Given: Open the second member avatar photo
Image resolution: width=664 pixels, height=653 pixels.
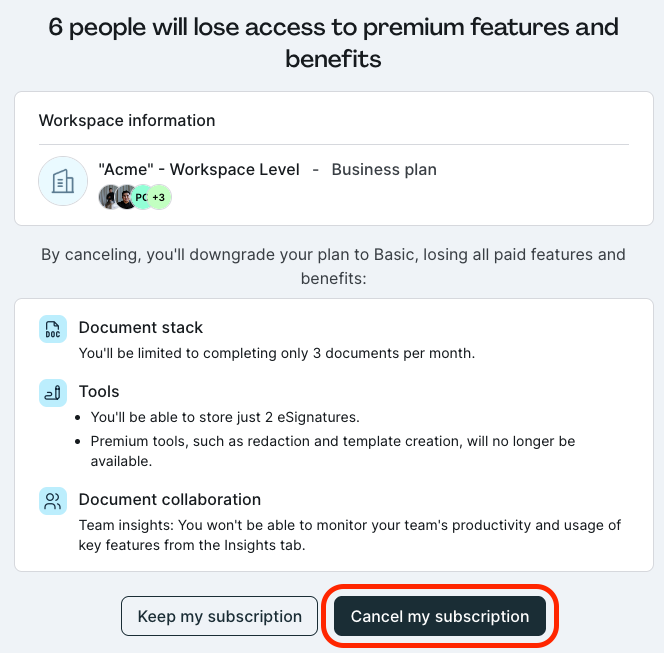Looking at the screenshot, I should point(125,197).
